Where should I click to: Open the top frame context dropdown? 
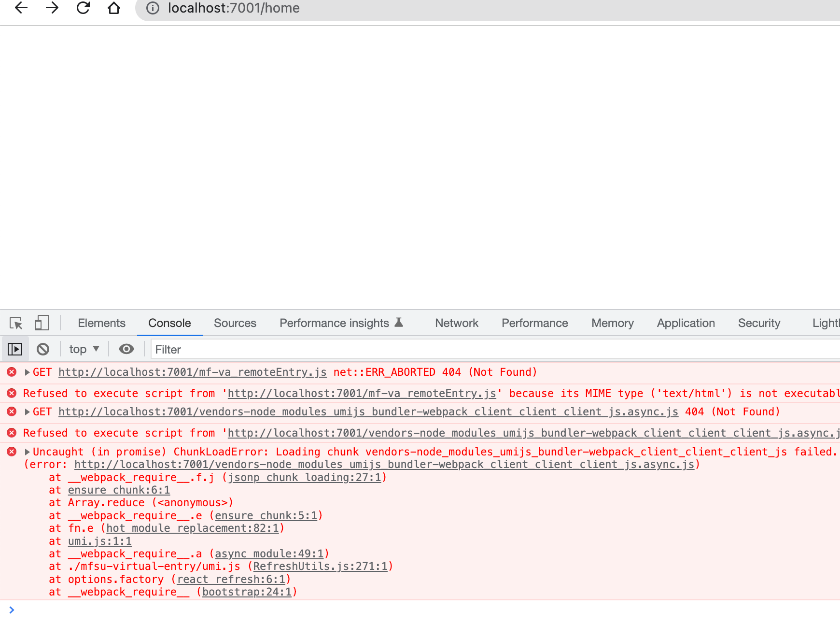pyautogui.click(x=83, y=349)
